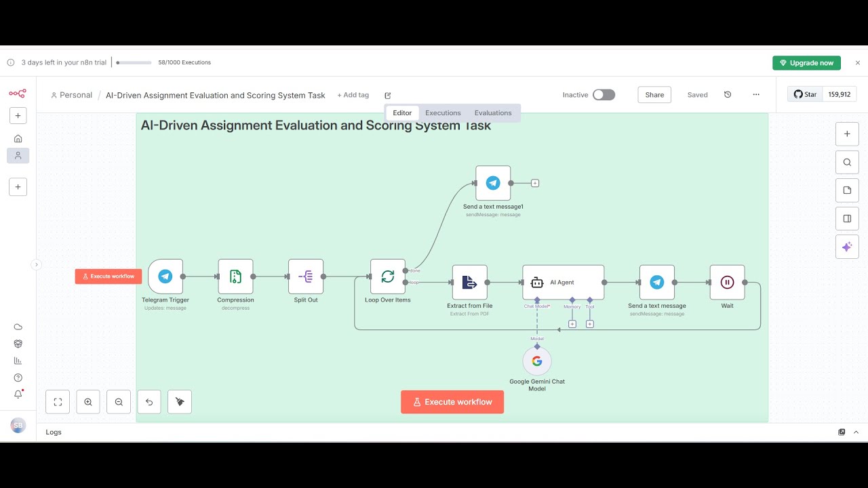
Task: Open the workflow three-dots menu
Action: point(756,95)
